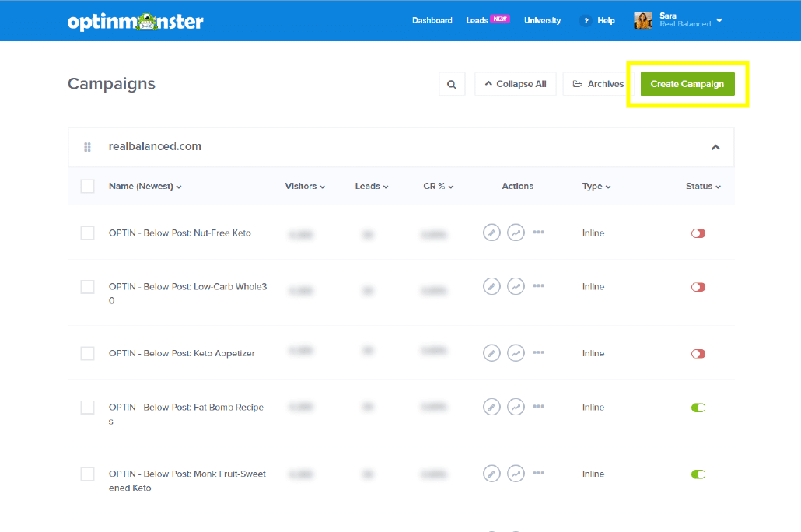The width and height of the screenshot is (801, 532).
Task: Sort campaigns by CR %
Action: pos(439,187)
